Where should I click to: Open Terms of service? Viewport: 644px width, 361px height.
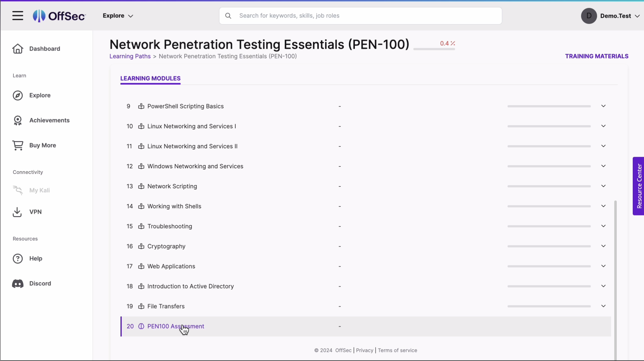(x=397, y=350)
